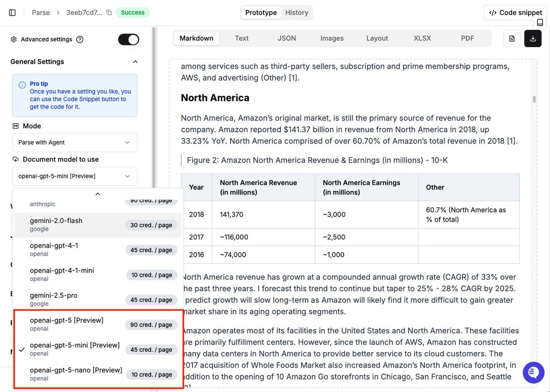Click the 60.7% North America cell
The height and width of the screenshot is (392, 550).
tap(469, 214)
